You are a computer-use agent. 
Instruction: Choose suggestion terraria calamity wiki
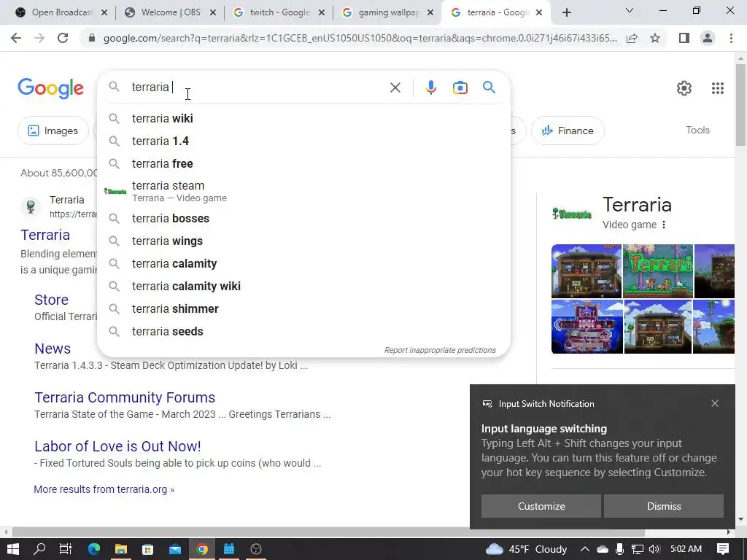[303, 286]
